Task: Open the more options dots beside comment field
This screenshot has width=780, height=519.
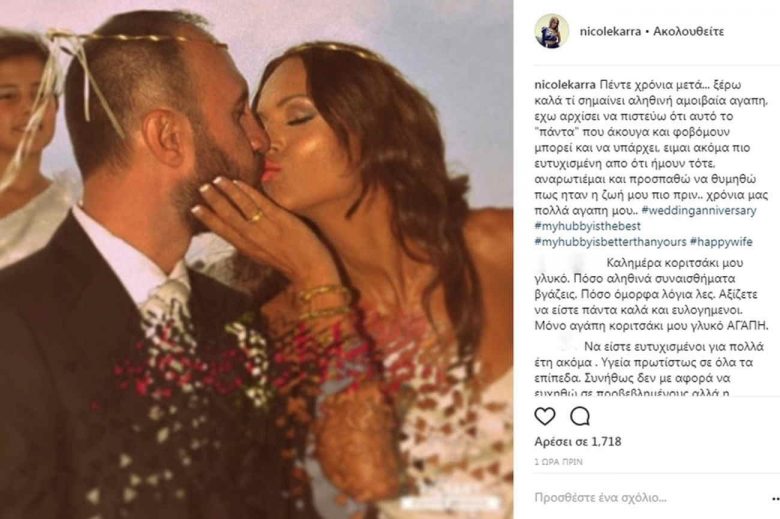Action: point(775,498)
